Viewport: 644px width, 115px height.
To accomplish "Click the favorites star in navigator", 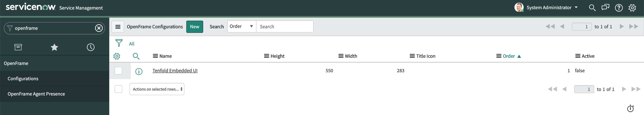I will (54, 47).
